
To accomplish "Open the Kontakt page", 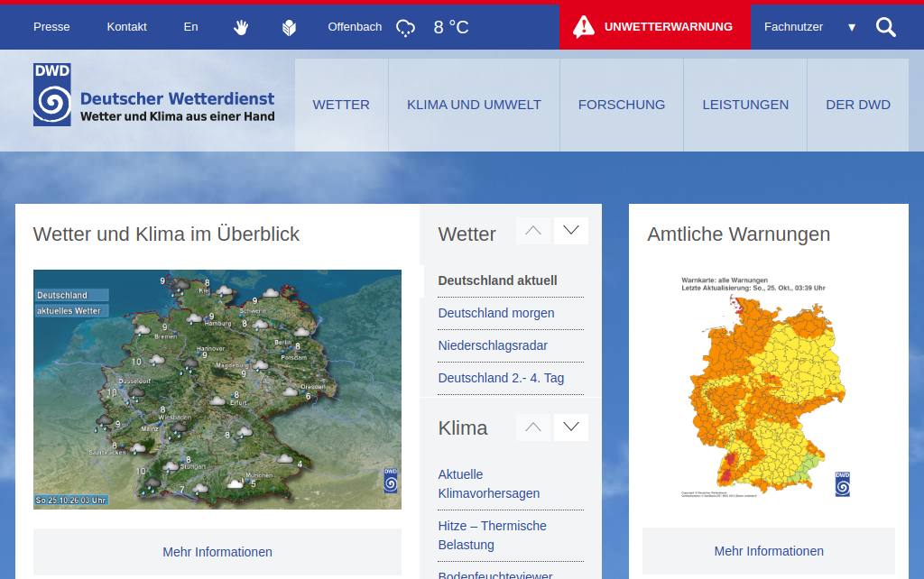I will [126, 27].
